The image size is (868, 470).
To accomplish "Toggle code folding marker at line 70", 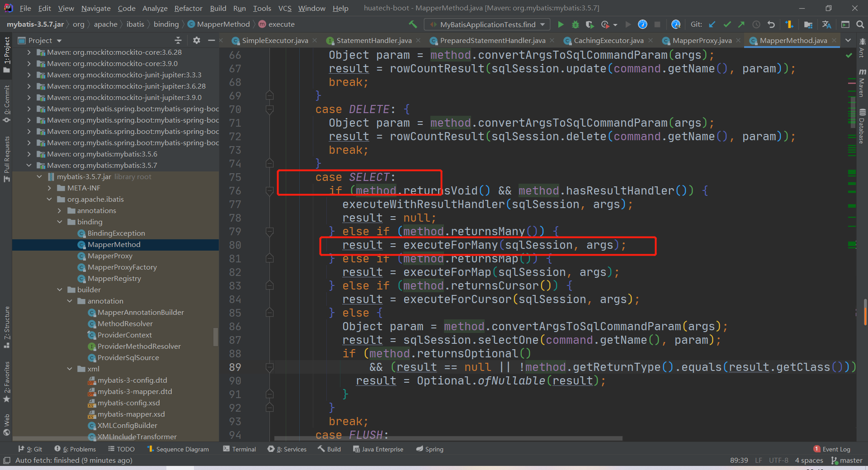I will tap(270, 109).
